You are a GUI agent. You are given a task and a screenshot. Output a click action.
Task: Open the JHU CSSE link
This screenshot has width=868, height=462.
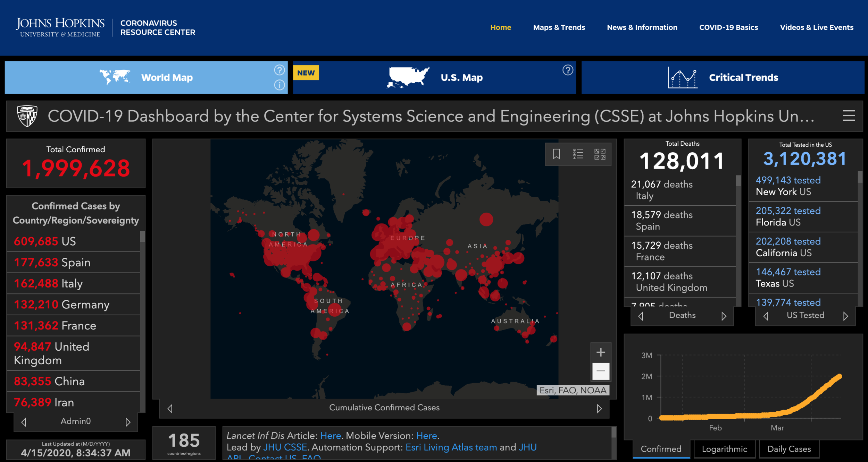point(285,447)
